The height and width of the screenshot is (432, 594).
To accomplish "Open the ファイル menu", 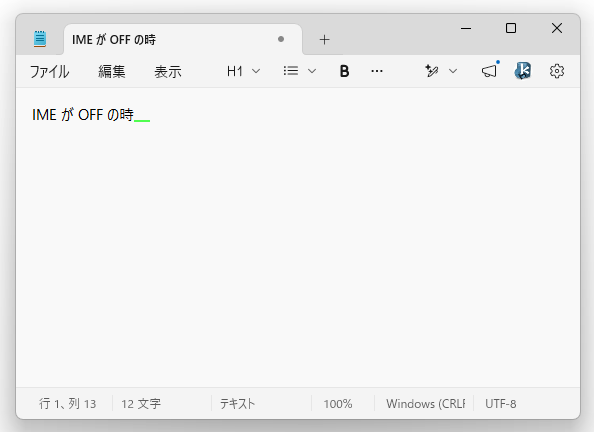I will click(x=50, y=71).
